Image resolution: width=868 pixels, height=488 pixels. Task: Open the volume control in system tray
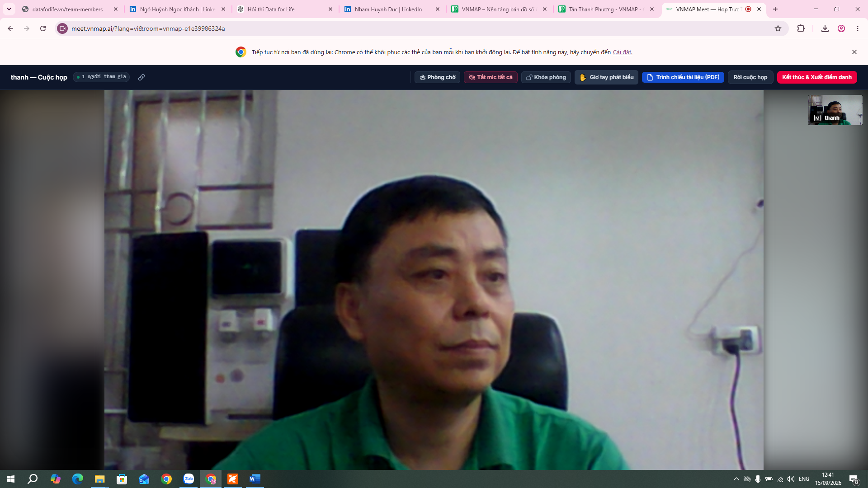791,479
